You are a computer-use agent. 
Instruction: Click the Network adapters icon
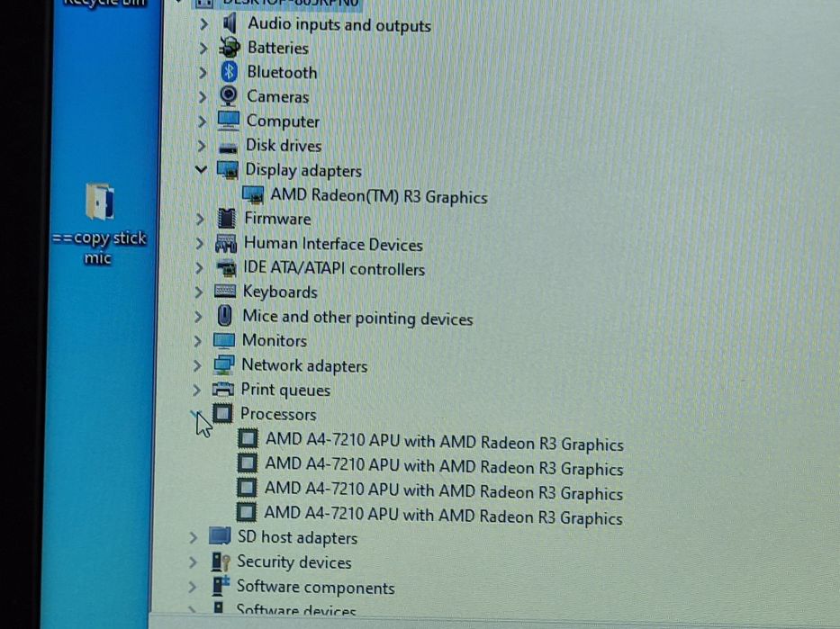(x=223, y=365)
